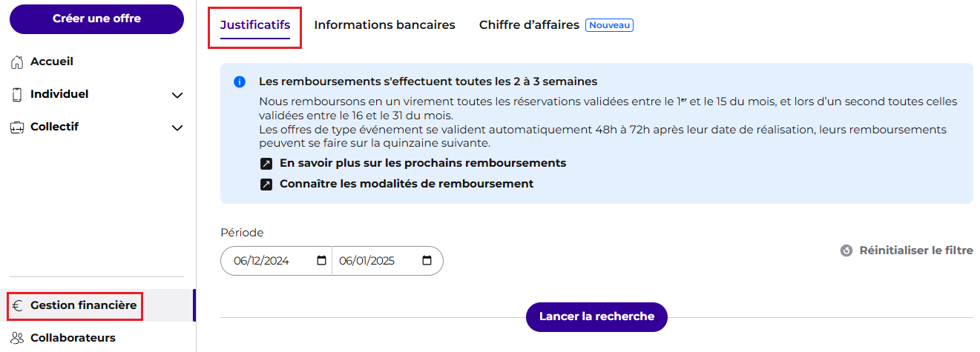The height and width of the screenshot is (352, 980).
Task: Select the Justificatifs tab
Action: coord(255,25)
